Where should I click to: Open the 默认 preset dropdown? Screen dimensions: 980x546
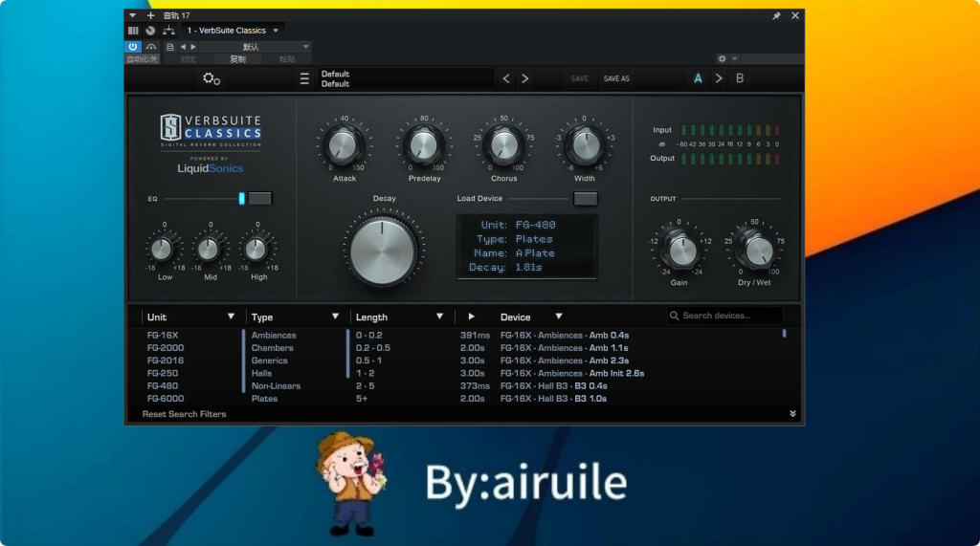click(x=255, y=47)
